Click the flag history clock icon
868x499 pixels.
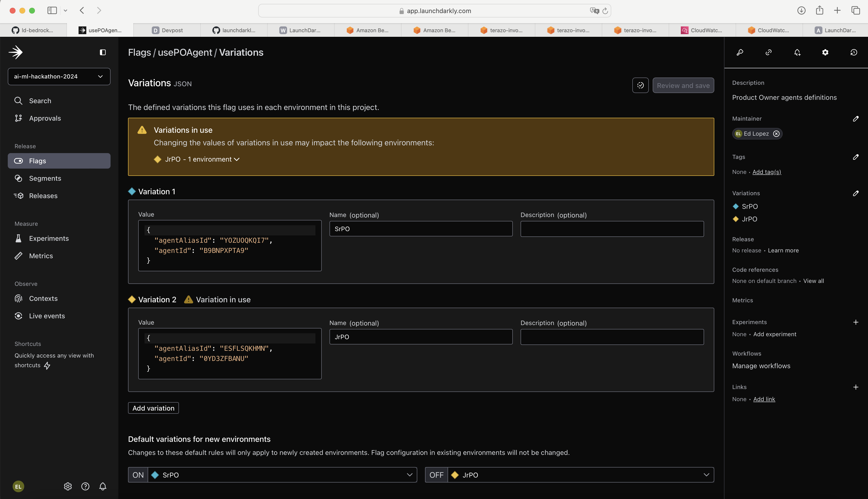point(854,52)
